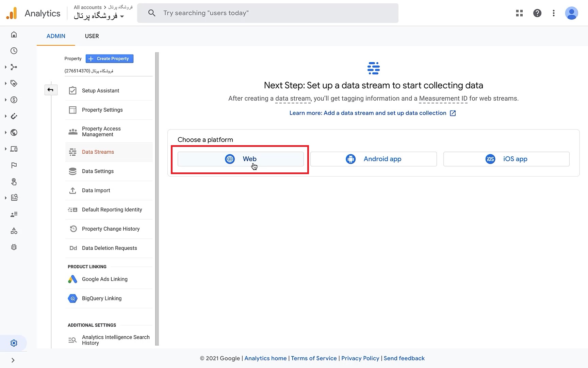This screenshot has height=368, width=588.
Task: Select the ADMIN tab
Action: 56,36
